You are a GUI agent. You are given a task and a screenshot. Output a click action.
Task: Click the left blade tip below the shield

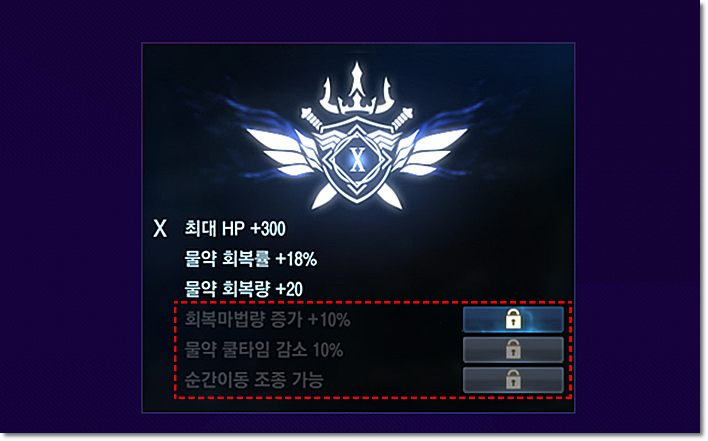(x=324, y=197)
